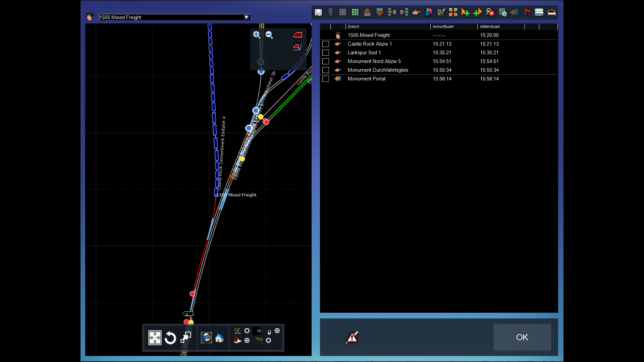Open the 1505 Mixed Freight driver dropdown
The image size is (644, 362).
tap(247, 17)
